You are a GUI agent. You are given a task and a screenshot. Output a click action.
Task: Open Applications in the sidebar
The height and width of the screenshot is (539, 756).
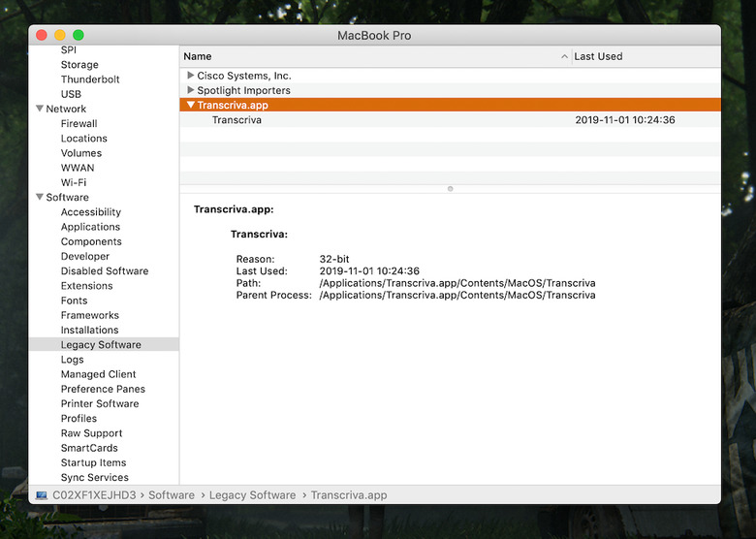(x=89, y=227)
